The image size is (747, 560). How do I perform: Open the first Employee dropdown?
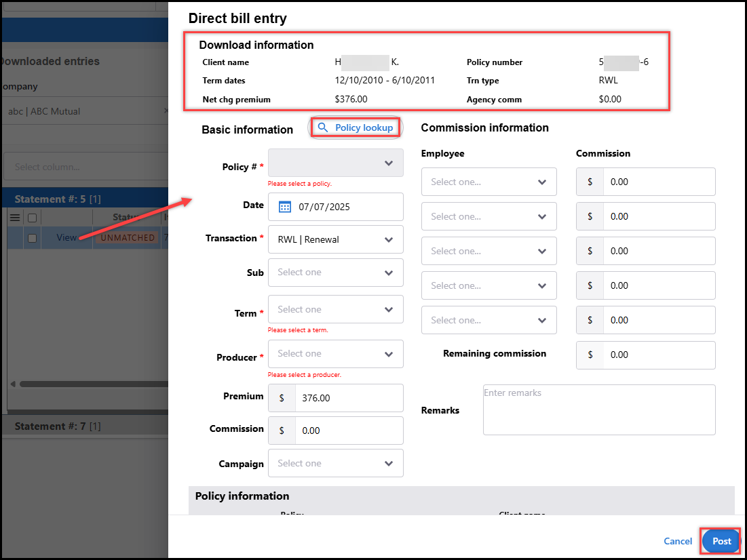[489, 182]
